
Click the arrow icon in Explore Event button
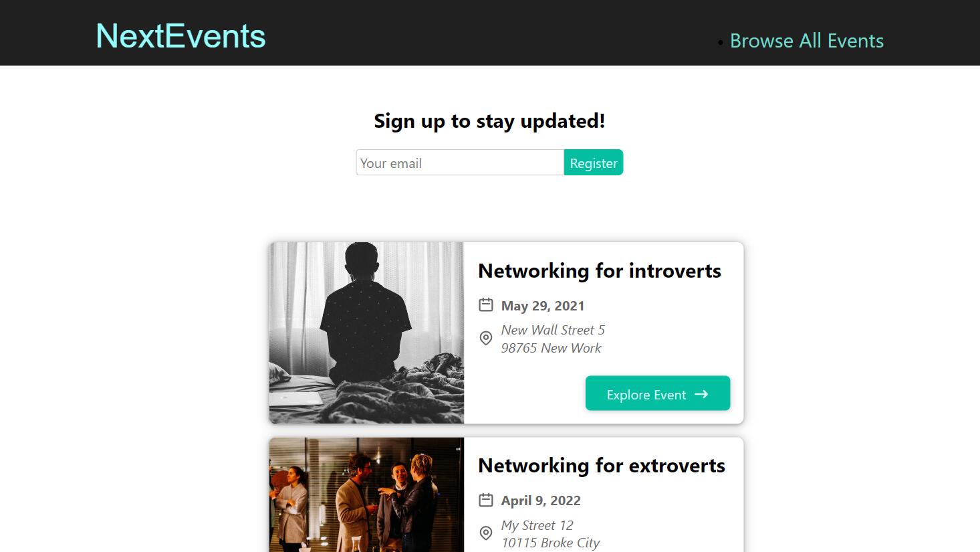click(x=701, y=394)
